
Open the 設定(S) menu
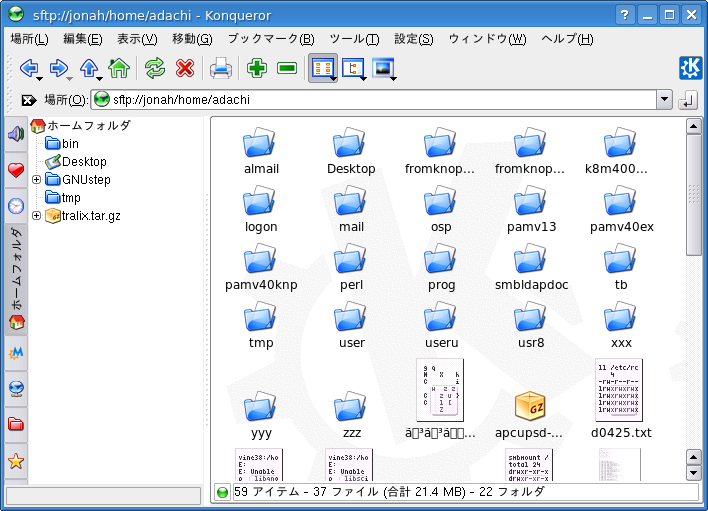click(x=413, y=39)
